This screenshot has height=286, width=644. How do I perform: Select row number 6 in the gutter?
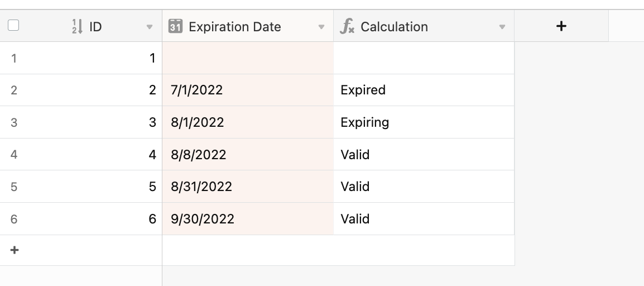(13, 219)
